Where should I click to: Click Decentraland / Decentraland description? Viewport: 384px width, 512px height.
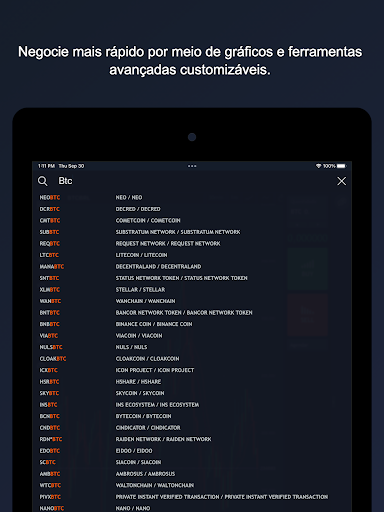pos(158,267)
